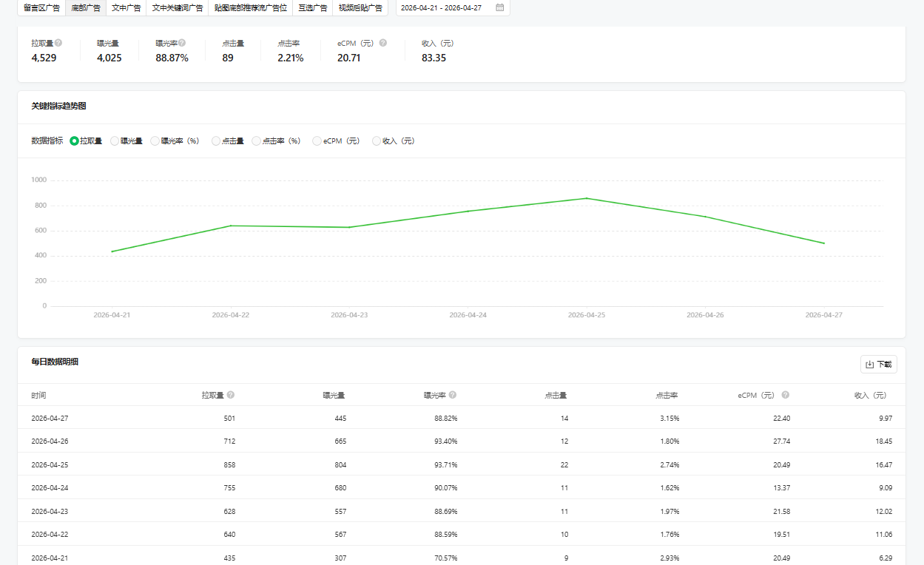Open the 互选广告 tab
Screen dimensions: 924x565
[x=313, y=7]
